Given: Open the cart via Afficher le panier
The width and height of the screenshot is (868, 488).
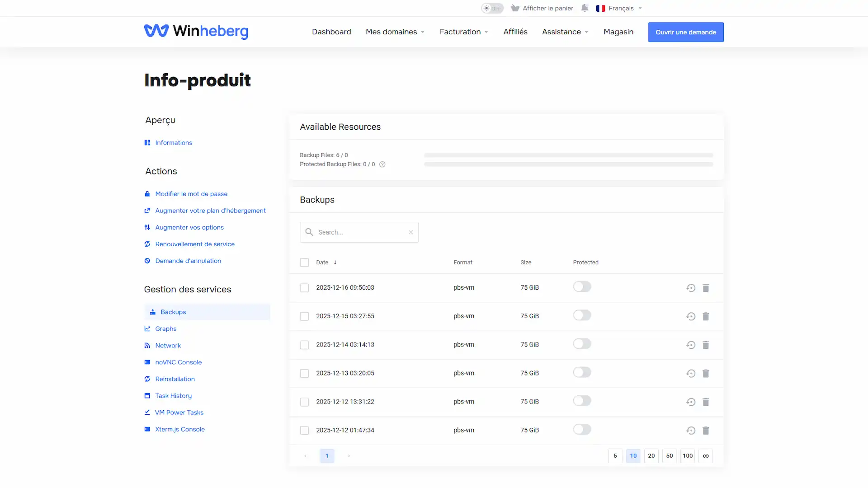Looking at the screenshot, I should tap(542, 8).
